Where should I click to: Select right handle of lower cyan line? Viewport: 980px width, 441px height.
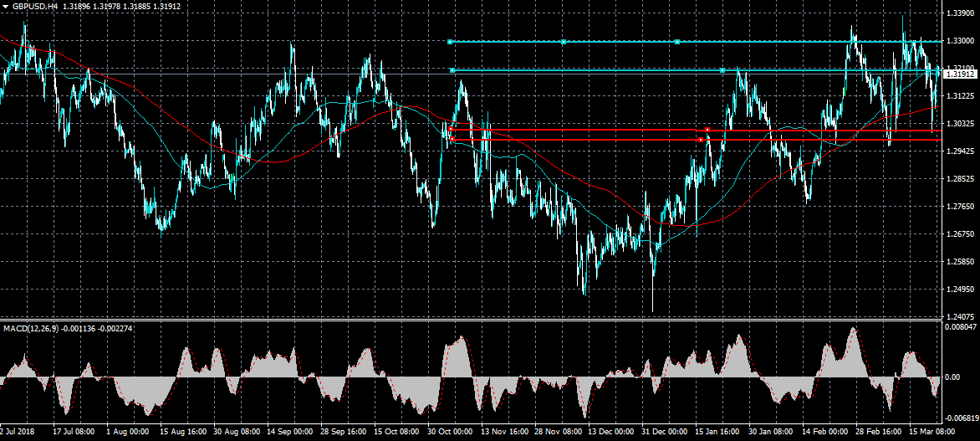click(722, 71)
